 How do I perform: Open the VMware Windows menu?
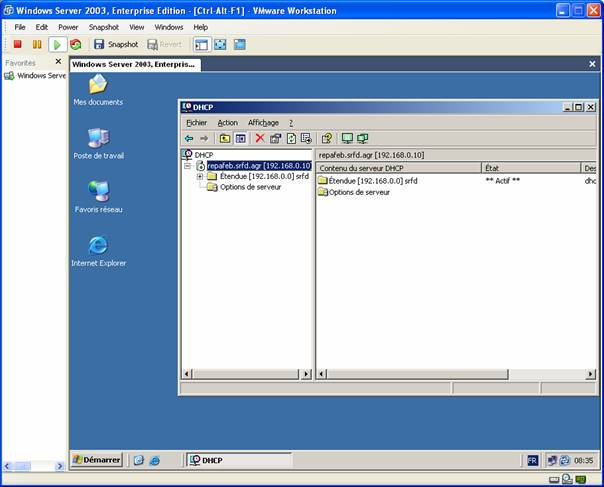click(x=169, y=27)
